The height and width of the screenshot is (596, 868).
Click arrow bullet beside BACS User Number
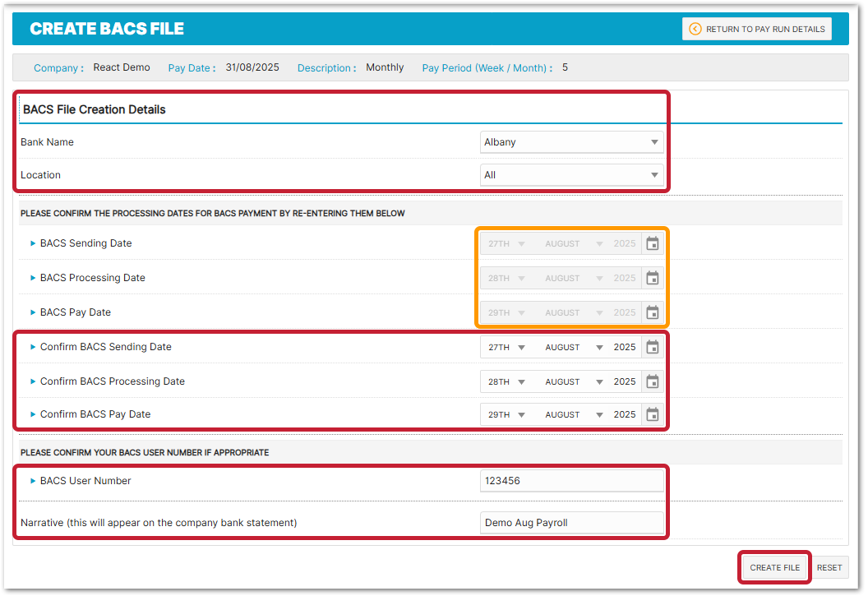coord(33,481)
